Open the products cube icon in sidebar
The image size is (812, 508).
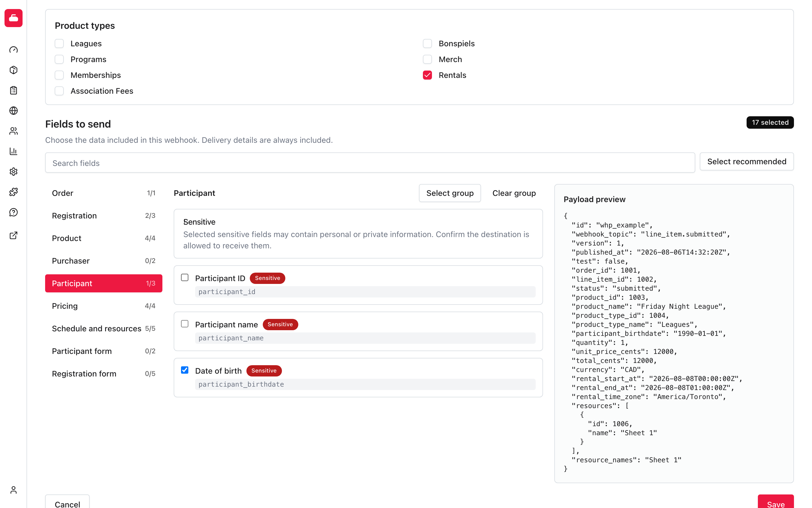[14, 70]
